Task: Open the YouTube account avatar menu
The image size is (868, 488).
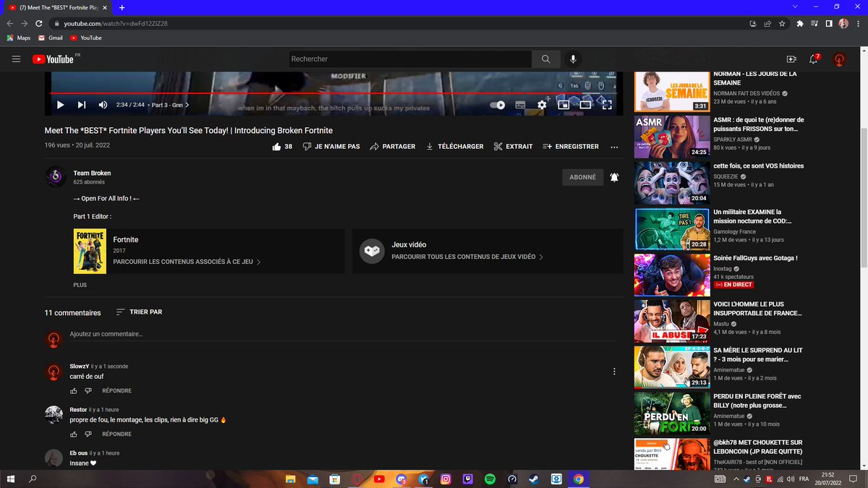Action: pos(839,60)
